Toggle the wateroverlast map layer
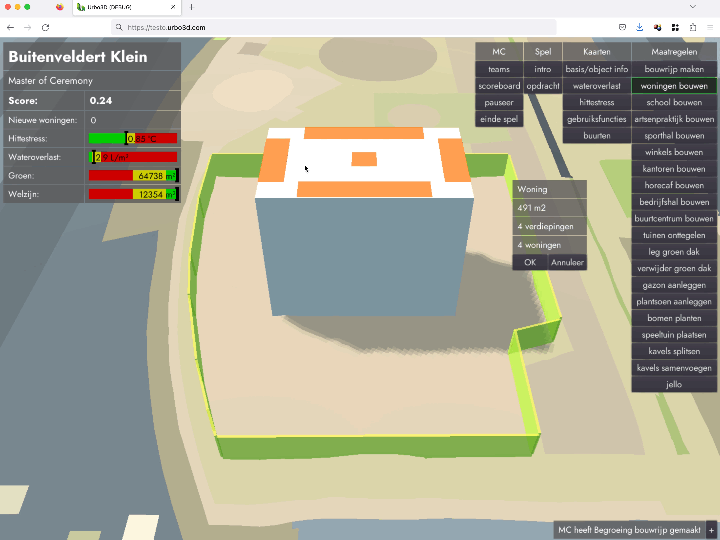 click(x=596, y=86)
